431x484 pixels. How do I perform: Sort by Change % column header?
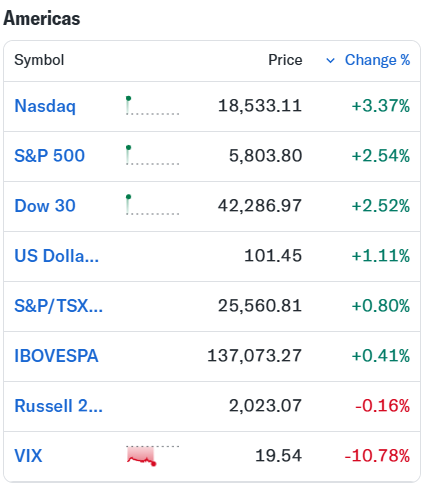pyautogui.click(x=377, y=60)
